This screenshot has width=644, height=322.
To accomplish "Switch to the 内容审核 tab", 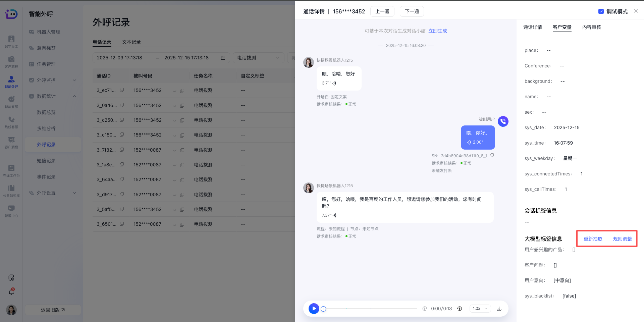I will pyautogui.click(x=591, y=27).
